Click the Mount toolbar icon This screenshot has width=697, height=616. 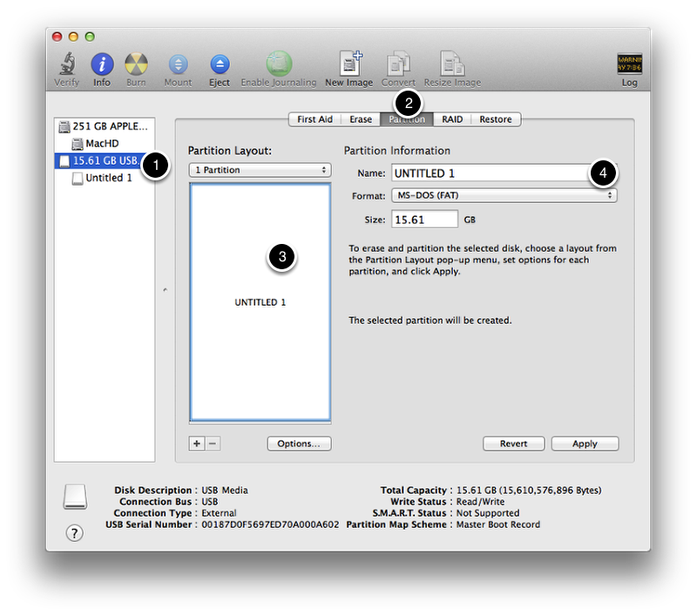pos(178,64)
